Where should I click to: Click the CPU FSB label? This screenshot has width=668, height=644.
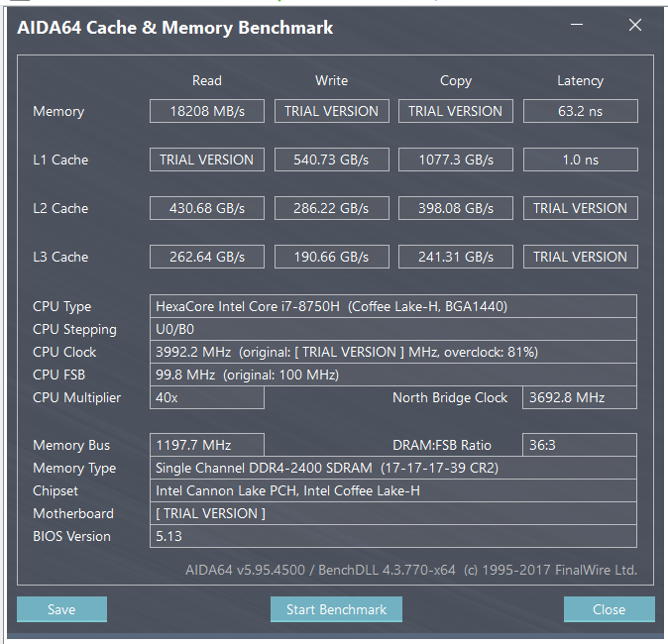[58, 375]
